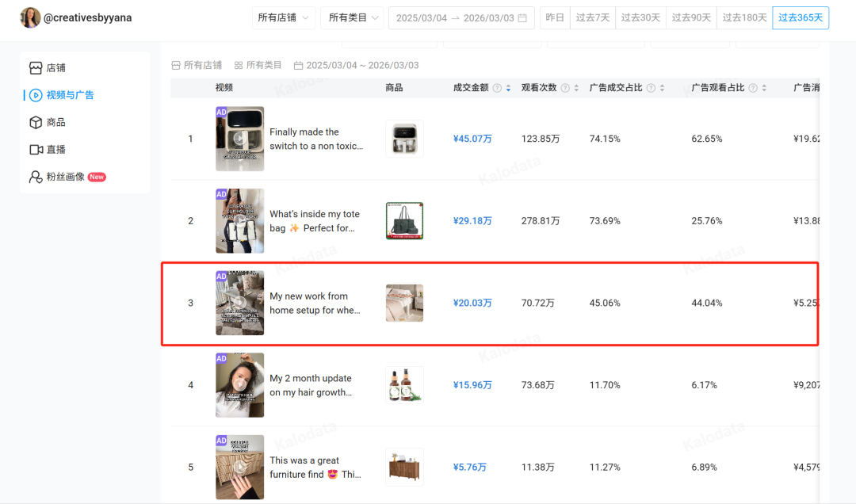
Task: Sort table by 观看次数 column
Action: point(576,88)
